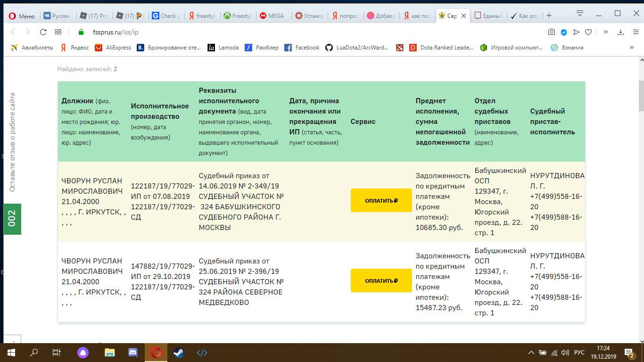Click the green padlock security icon

click(x=81, y=32)
